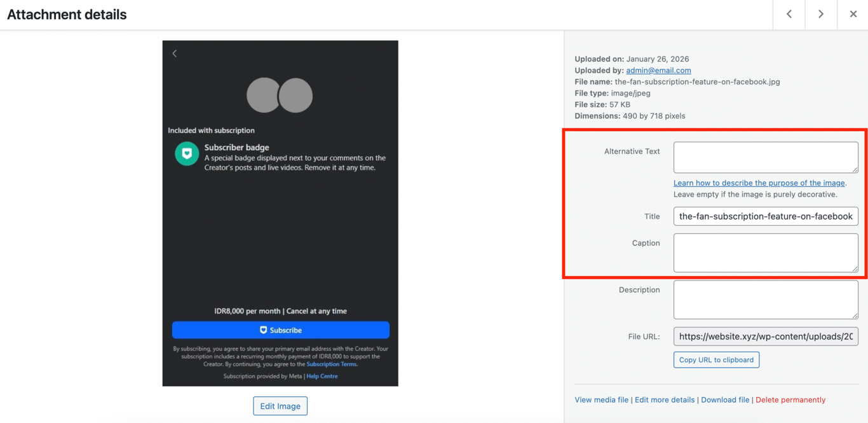Open the image purpose help article
This screenshot has height=423, width=868.
pyautogui.click(x=759, y=183)
